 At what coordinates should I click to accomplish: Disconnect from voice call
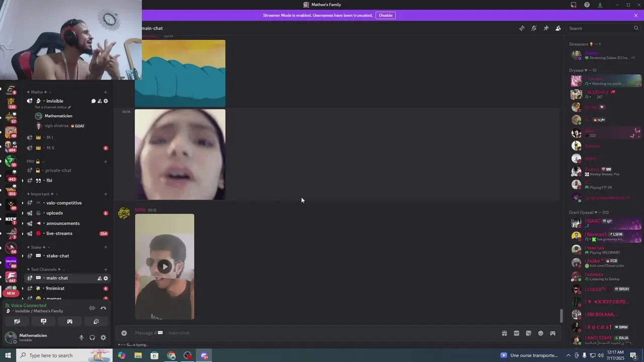pyautogui.click(x=103, y=308)
